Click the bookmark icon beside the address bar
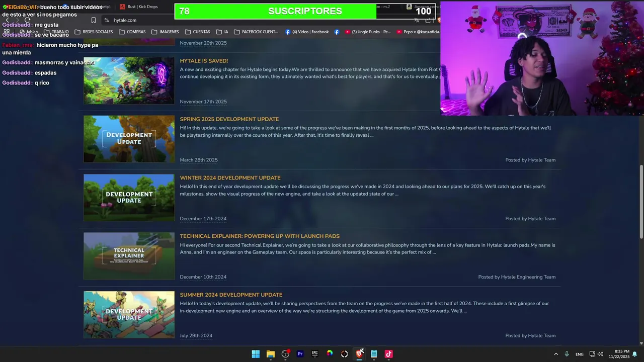The height and width of the screenshot is (362, 644). pos(94,20)
